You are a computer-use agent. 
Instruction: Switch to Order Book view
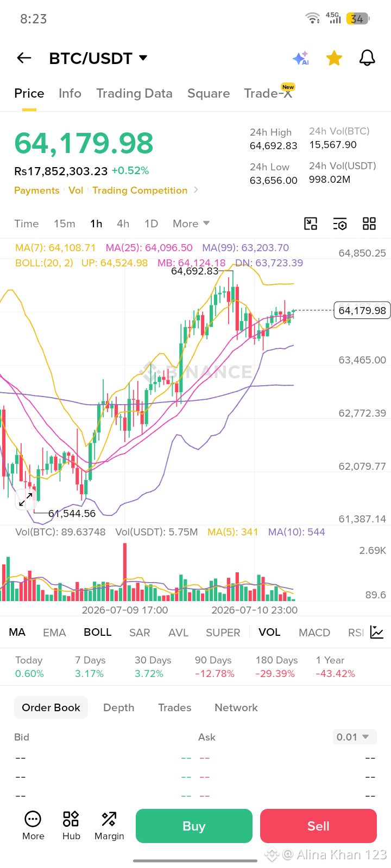pos(51,707)
